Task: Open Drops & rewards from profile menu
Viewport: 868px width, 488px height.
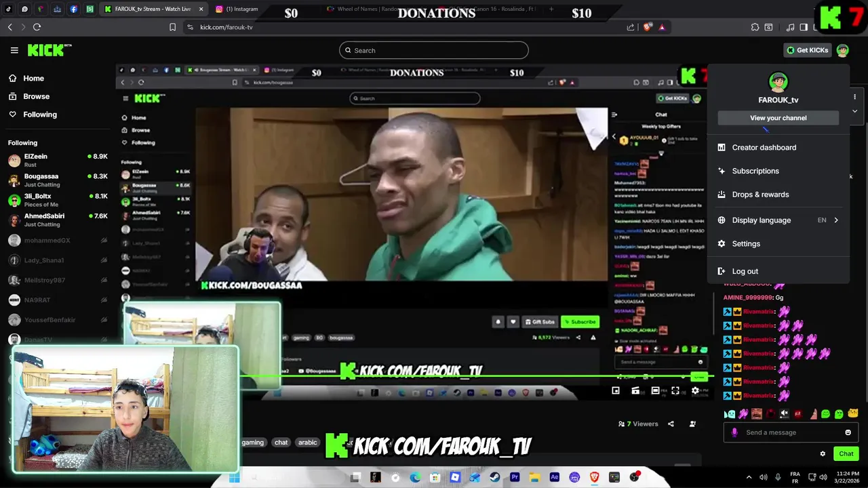Action: pos(778,195)
